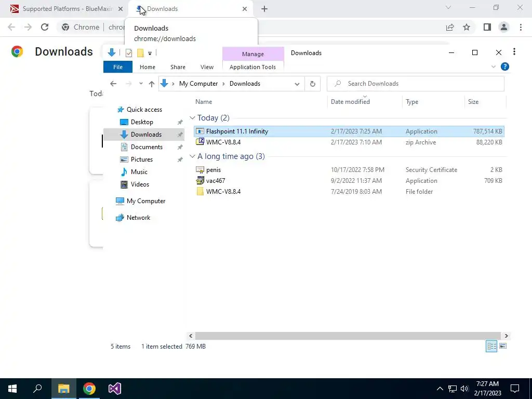This screenshot has width=532, height=399.
Task: Click the horizontal scrollbar in the file list
Action: pos(348,336)
